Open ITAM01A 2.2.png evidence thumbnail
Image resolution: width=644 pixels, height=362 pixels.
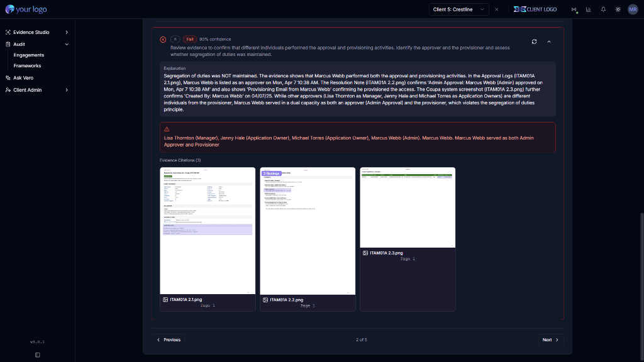[x=308, y=231]
